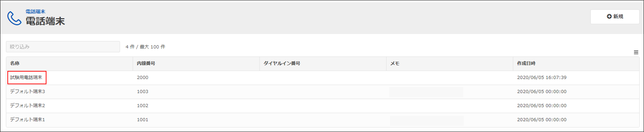Viewport: 644px width, 132px height.
Task: Click creation date 2020/06/05 16:07:39
Action: (x=542, y=78)
